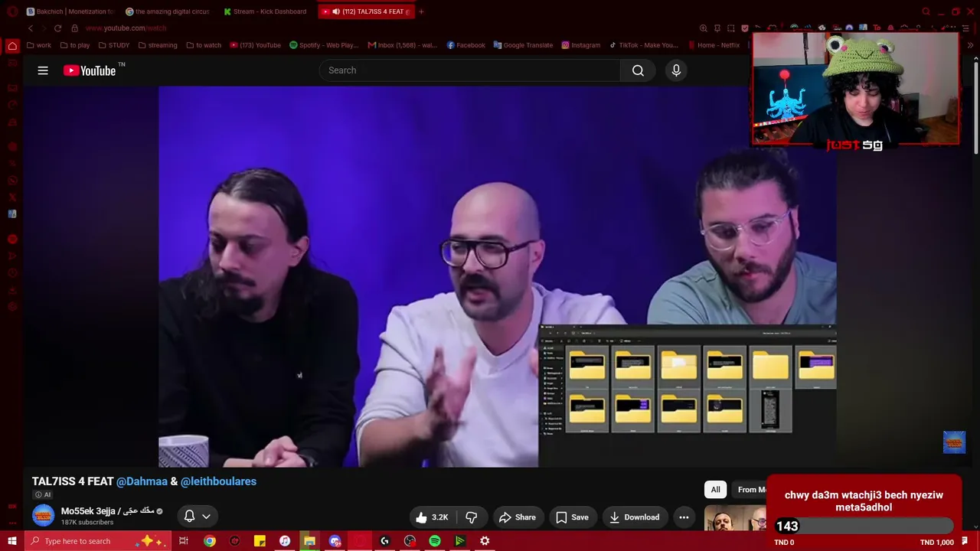The height and width of the screenshot is (551, 980).
Task: Open the streaming bookmarks folder
Action: point(158,45)
